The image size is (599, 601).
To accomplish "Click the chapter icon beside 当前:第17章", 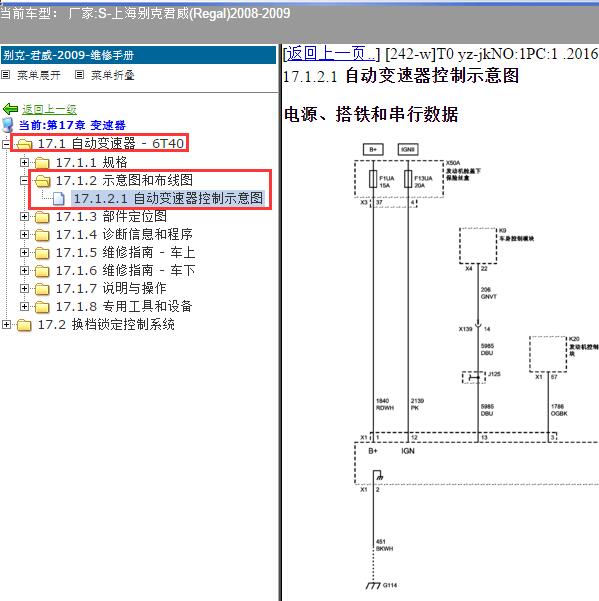I will [x=8, y=125].
